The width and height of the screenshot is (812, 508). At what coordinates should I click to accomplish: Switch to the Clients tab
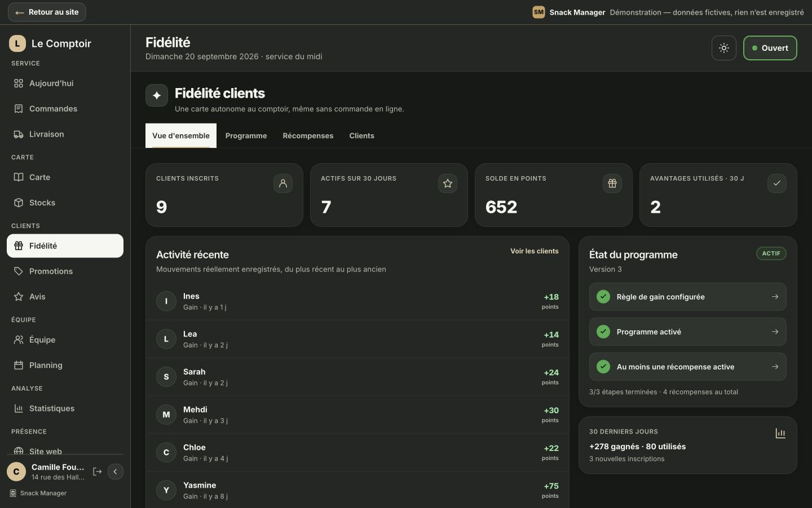361,135
